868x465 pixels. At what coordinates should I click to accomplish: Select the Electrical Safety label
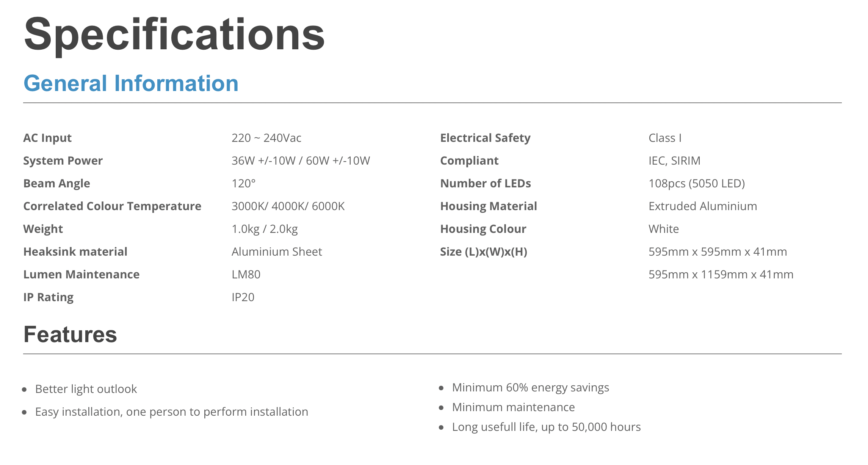(x=485, y=138)
